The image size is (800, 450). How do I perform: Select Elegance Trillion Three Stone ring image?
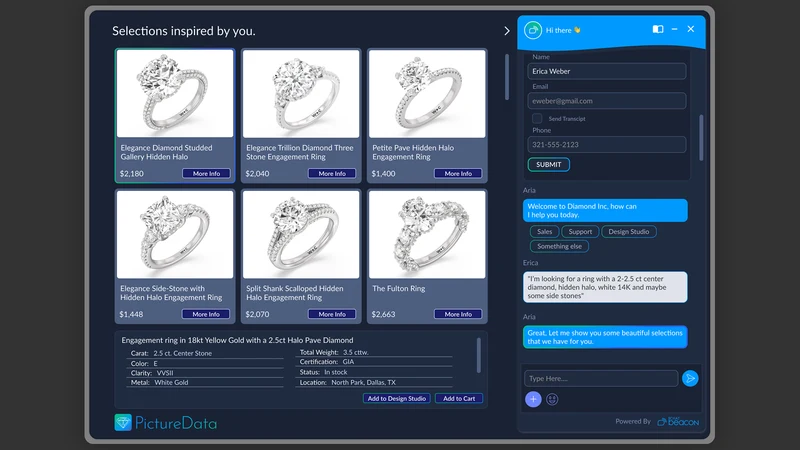pyautogui.click(x=301, y=93)
